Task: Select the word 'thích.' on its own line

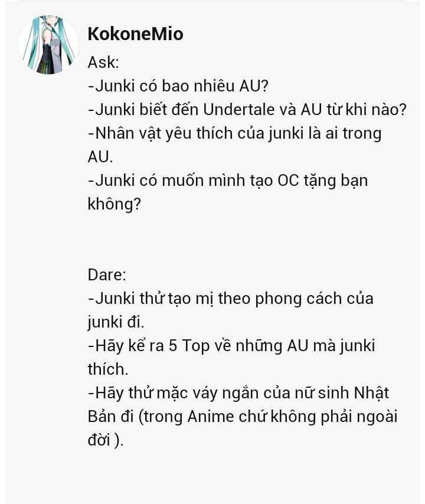Action: click(108, 369)
